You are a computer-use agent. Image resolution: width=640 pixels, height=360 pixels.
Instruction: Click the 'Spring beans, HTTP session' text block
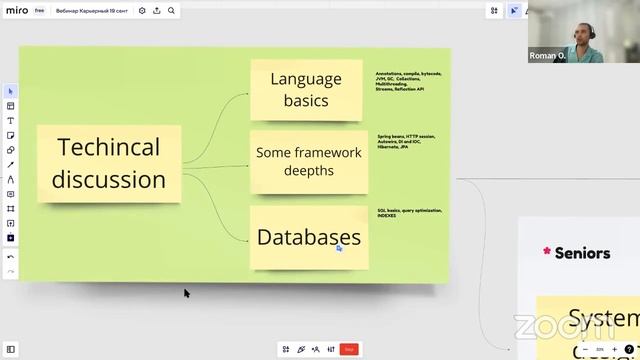[x=406, y=142]
